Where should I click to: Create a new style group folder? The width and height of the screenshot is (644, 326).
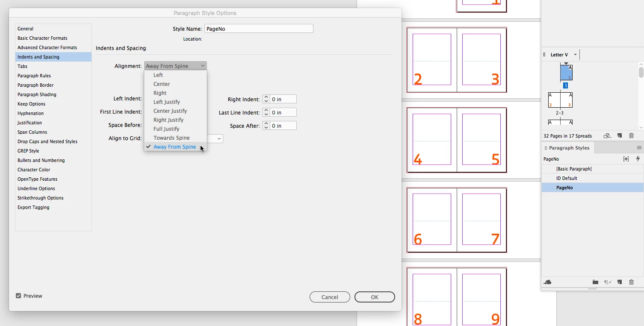pyautogui.click(x=595, y=282)
